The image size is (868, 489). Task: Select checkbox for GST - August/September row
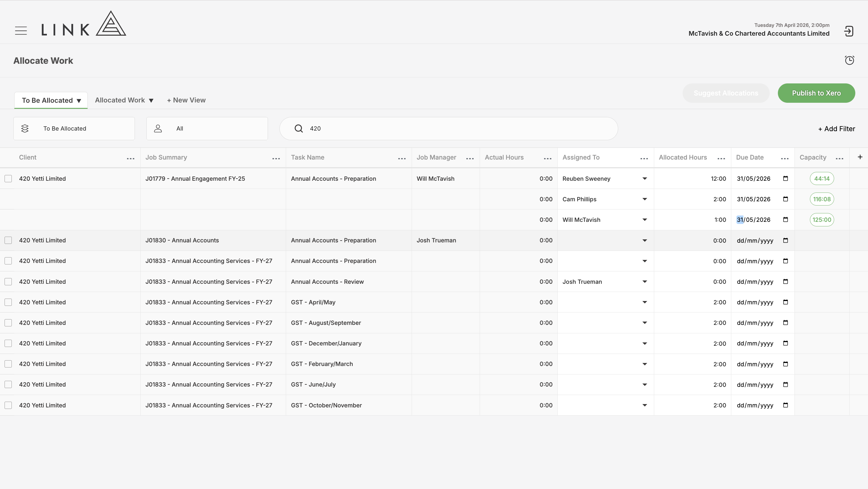(8, 323)
